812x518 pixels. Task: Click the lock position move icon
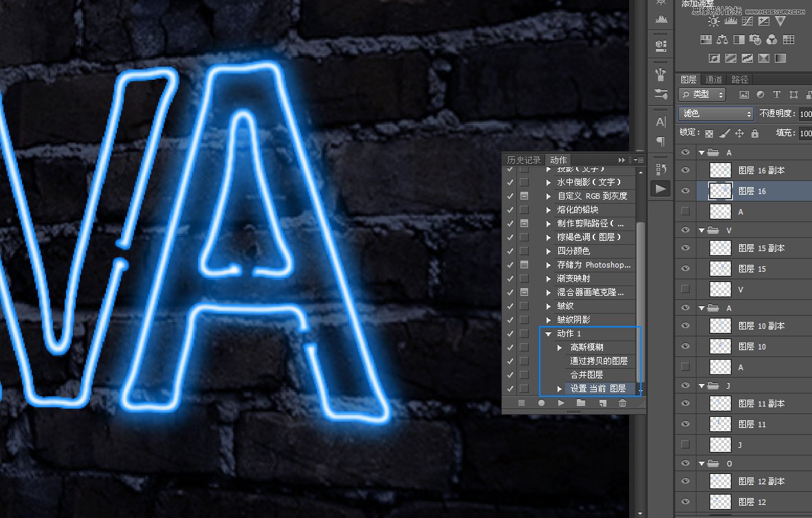tap(739, 133)
